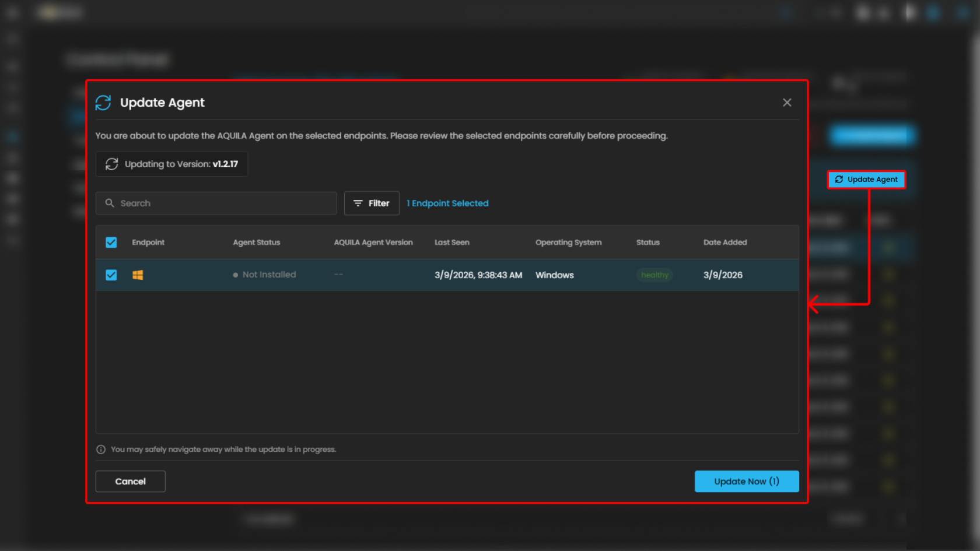Click the magnifier icon in search box
The width and height of the screenshot is (980, 551).
click(110, 203)
